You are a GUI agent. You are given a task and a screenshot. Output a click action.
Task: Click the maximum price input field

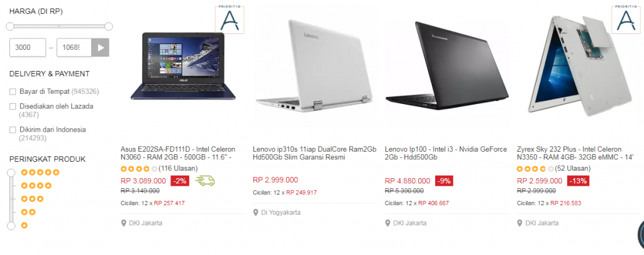click(74, 47)
